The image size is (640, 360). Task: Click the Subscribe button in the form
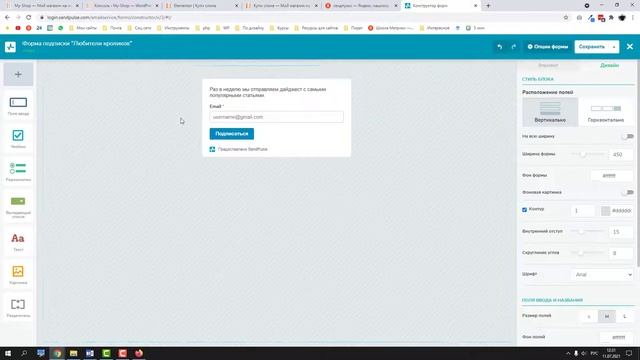coord(232,134)
